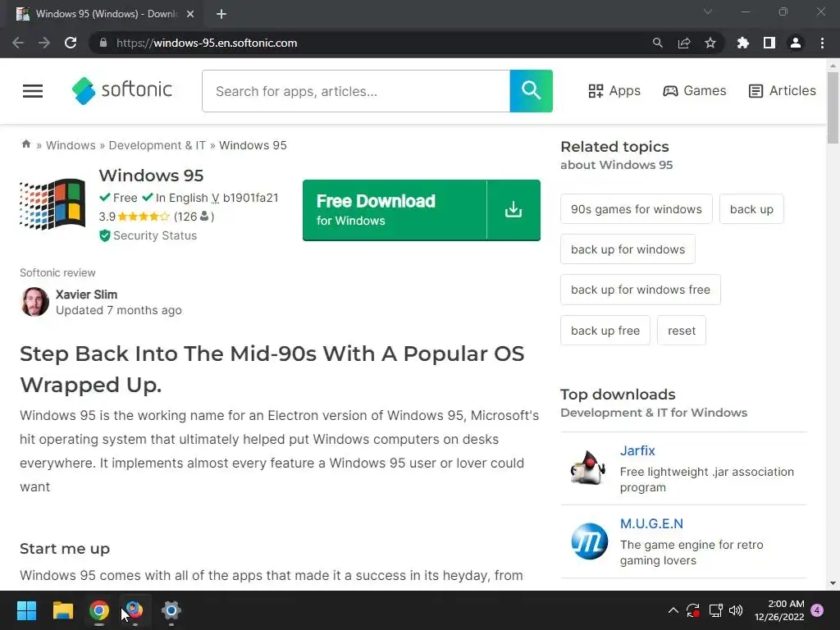Screen dimensions: 840x630
Task: Click the star rating
Action: (x=143, y=217)
